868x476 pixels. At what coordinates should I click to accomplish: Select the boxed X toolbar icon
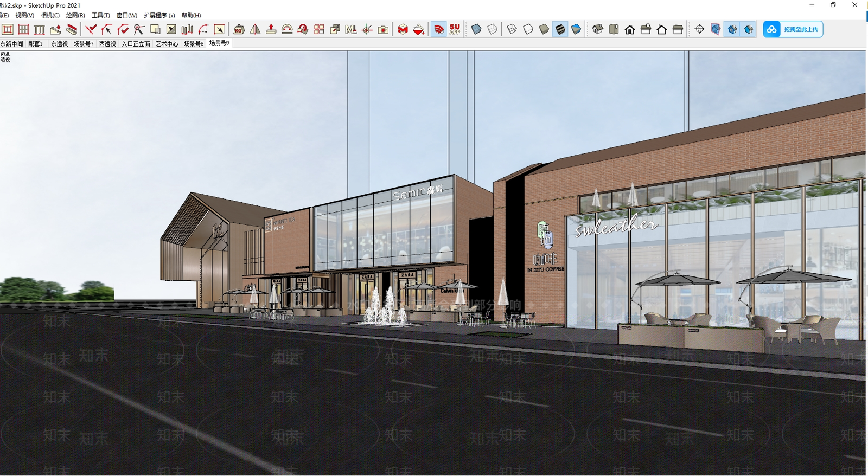pyautogui.click(x=171, y=29)
